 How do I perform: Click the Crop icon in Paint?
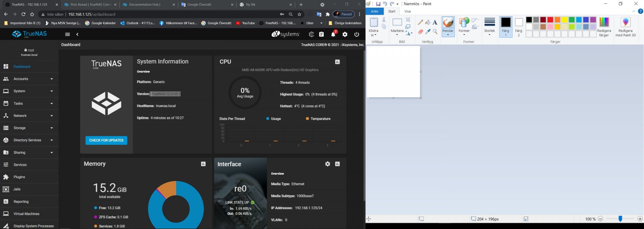click(408, 20)
